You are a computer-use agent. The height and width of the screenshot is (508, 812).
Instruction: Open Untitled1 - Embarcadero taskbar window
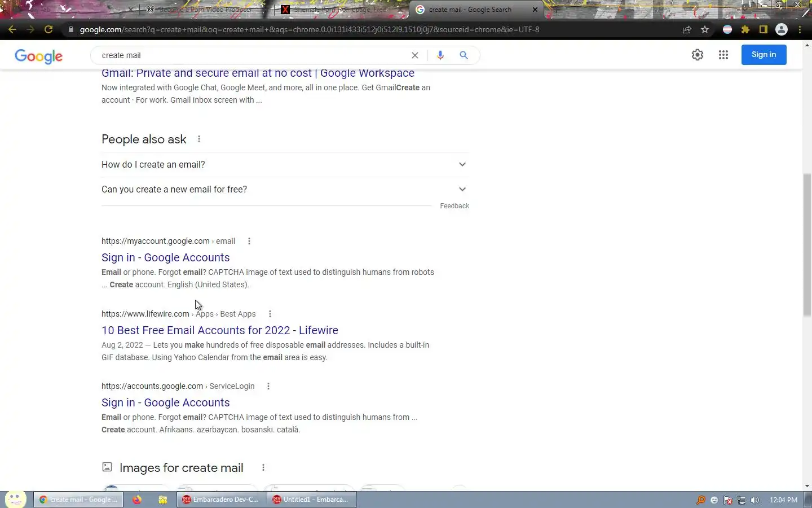(x=310, y=500)
